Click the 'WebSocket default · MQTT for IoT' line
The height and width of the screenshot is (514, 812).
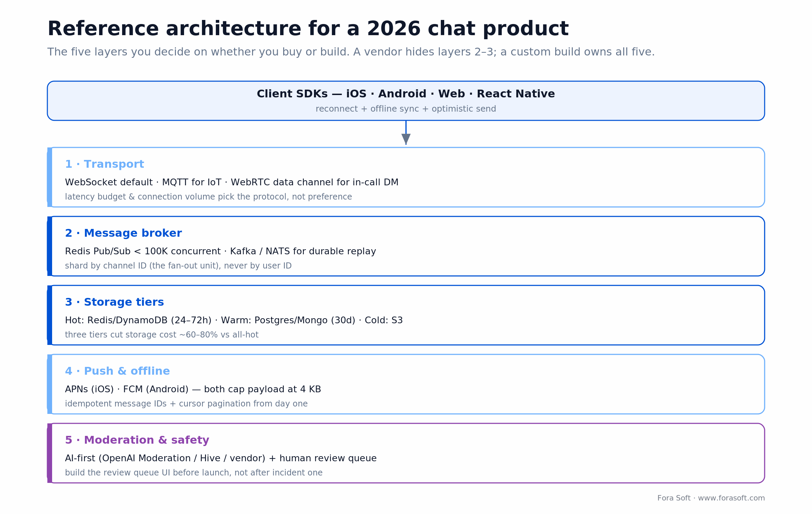coord(232,183)
